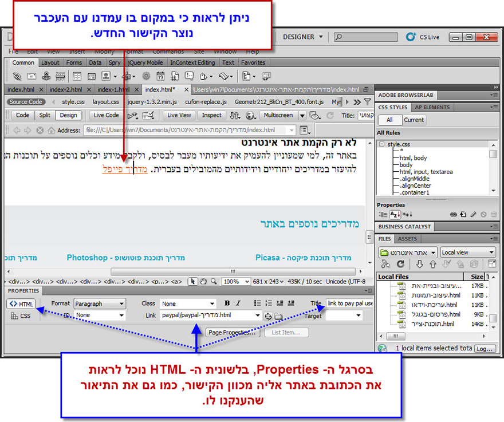Click the Comment insert icon
This screenshot has height=422, width=504.
pyautogui.click(x=189, y=76)
